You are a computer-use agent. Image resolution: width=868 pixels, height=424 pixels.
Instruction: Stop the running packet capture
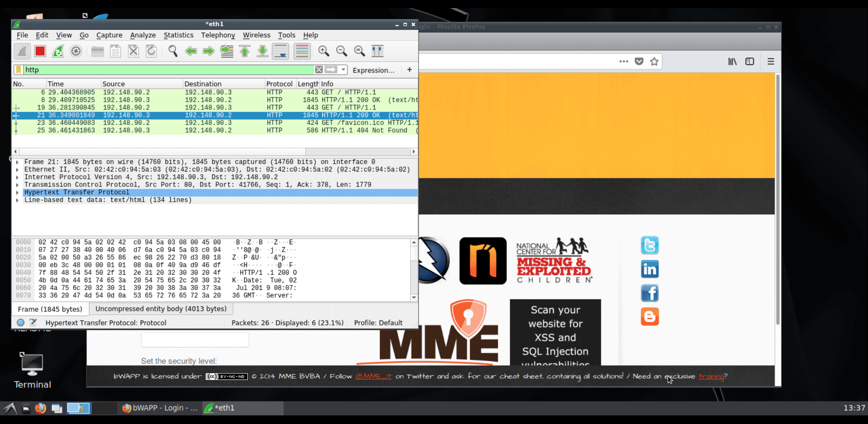(x=40, y=51)
